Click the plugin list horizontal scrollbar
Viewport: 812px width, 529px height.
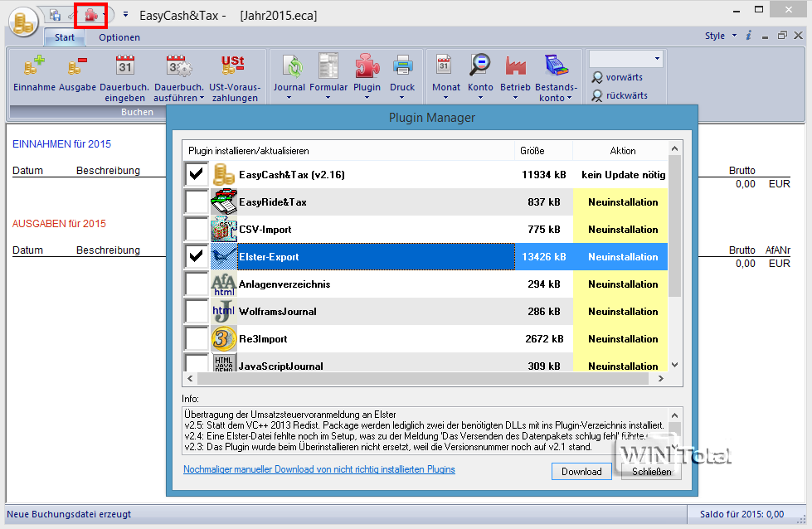[x=425, y=378]
